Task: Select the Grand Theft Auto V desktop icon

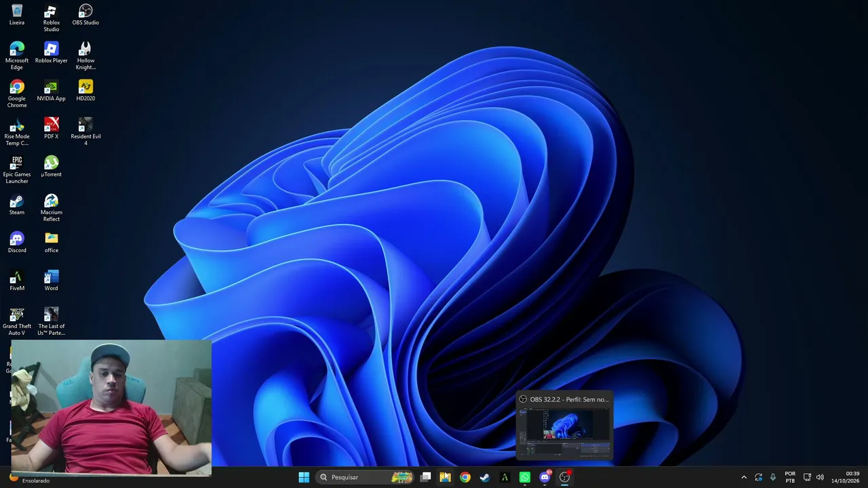Action: pyautogui.click(x=17, y=322)
